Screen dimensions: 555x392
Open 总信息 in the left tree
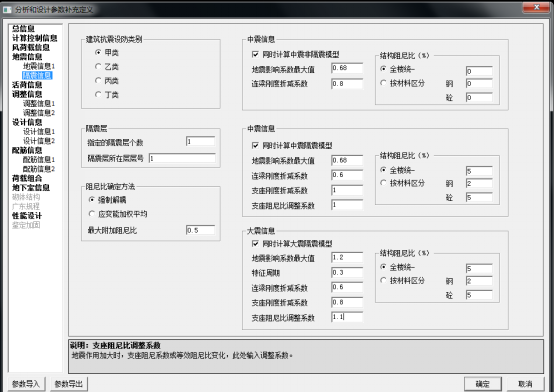(x=23, y=29)
